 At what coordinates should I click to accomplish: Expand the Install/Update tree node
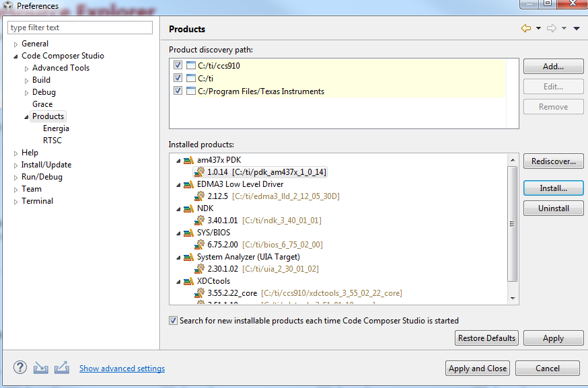coord(15,165)
